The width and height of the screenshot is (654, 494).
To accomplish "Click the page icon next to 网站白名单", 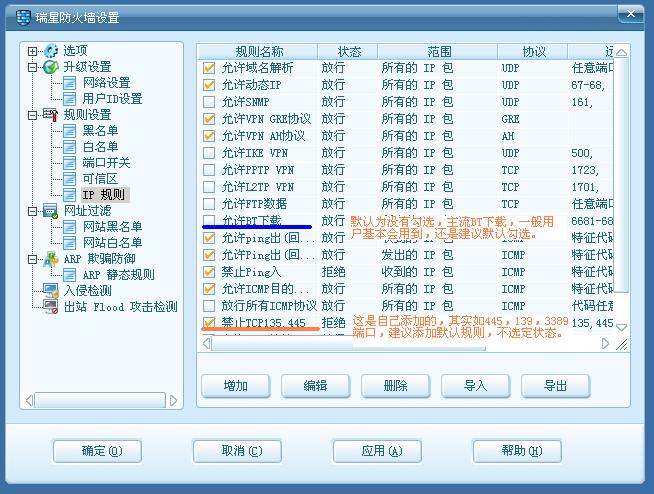I will point(69,243).
